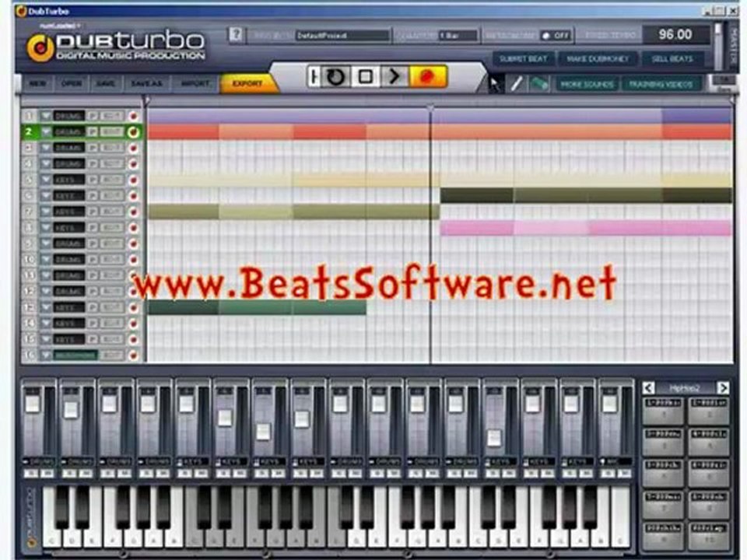Click the P button on track 10

(93, 260)
